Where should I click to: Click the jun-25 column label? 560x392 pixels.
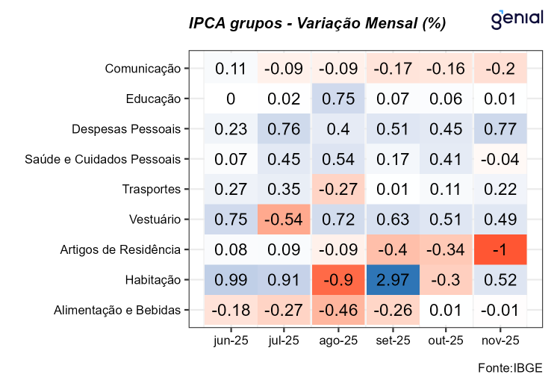(x=231, y=340)
